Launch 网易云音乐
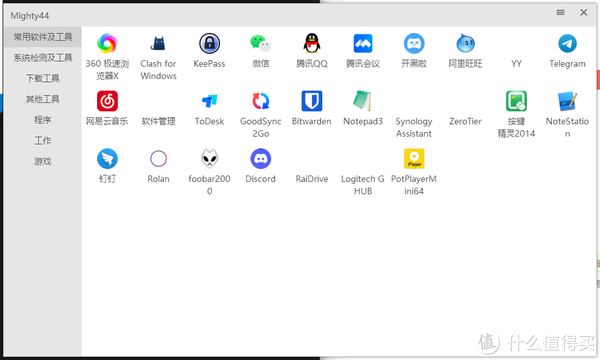 click(x=107, y=101)
